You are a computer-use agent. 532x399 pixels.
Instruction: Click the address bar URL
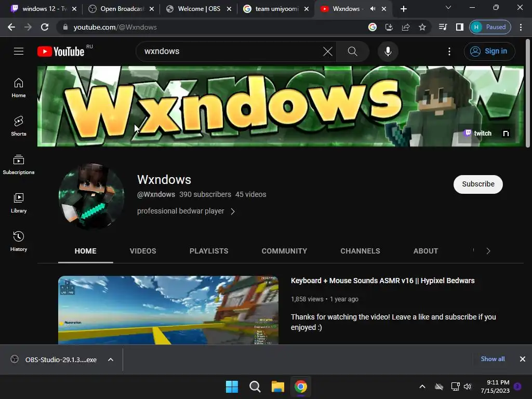115,27
